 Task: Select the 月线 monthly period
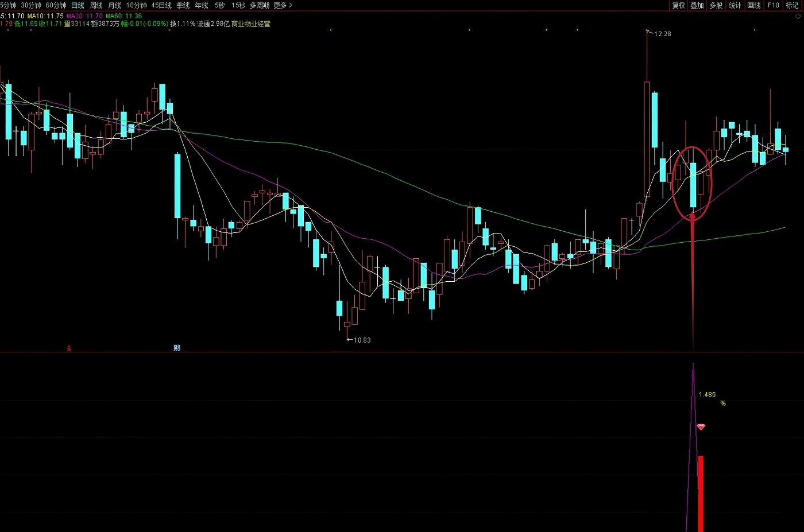[114, 5]
